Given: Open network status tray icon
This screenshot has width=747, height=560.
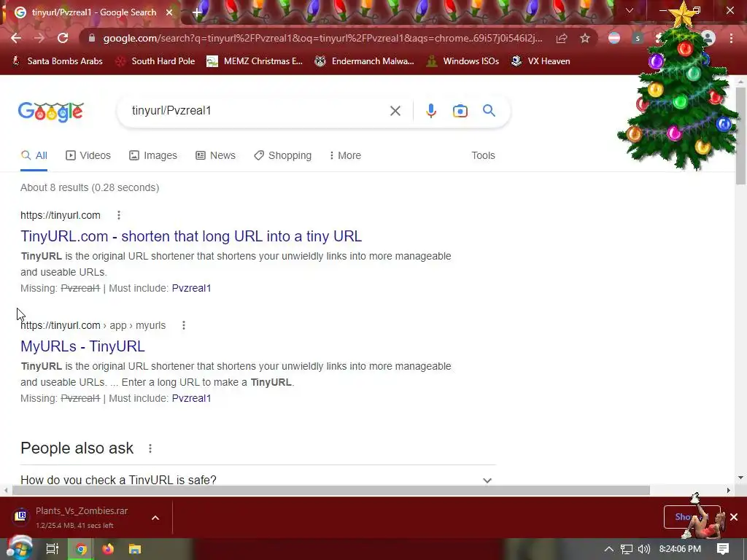Looking at the screenshot, I should click(x=627, y=549).
